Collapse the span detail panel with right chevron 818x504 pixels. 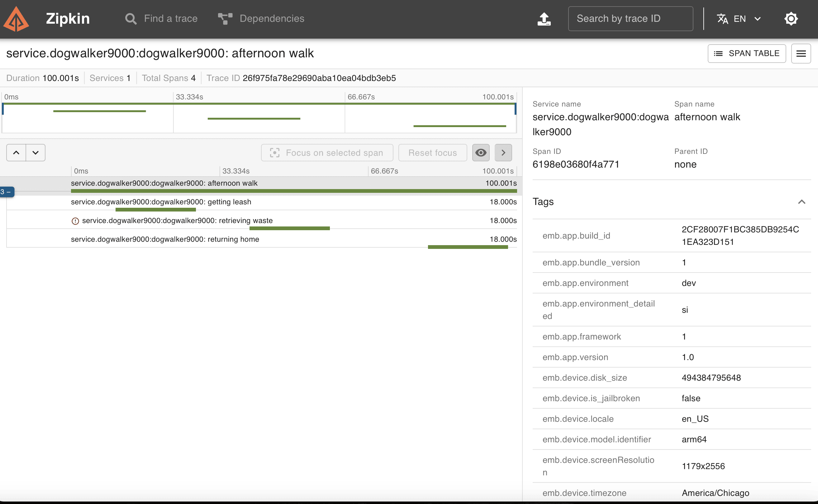tap(503, 153)
